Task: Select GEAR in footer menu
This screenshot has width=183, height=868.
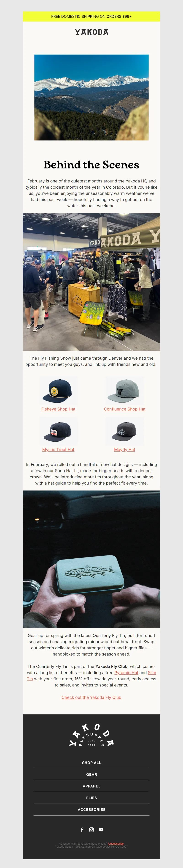Action: pyautogui.click(x=91, y=774)
